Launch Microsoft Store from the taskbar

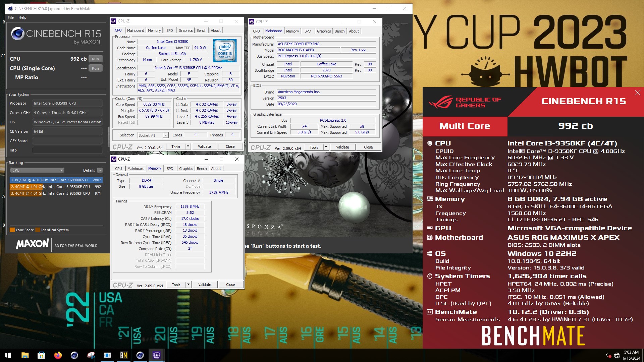coord(41,355)
